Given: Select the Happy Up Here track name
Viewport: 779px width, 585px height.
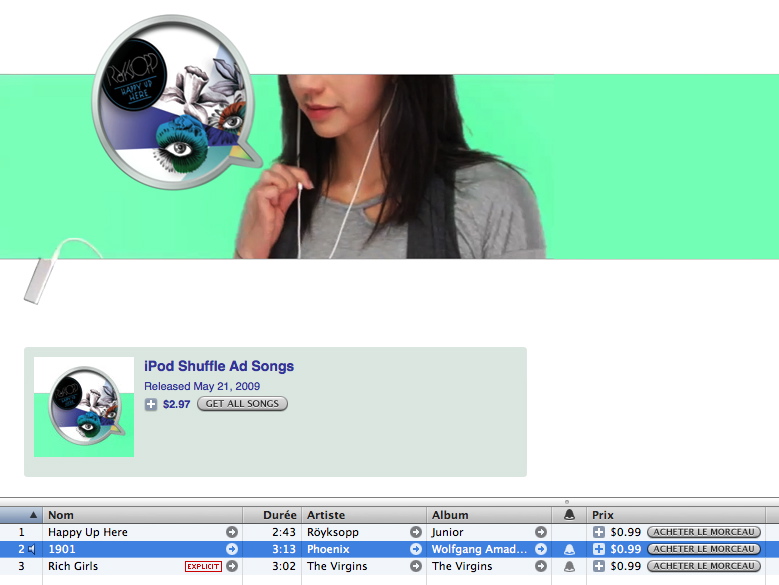Looking at the screenshot, I should pos(88,532).
